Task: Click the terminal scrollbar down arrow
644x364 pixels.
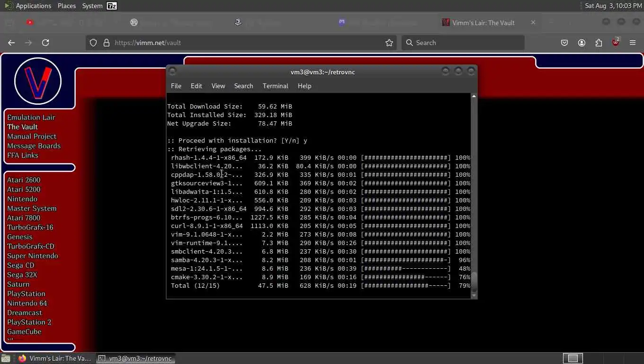Action: pyautogui.click(x=474, y=296)
